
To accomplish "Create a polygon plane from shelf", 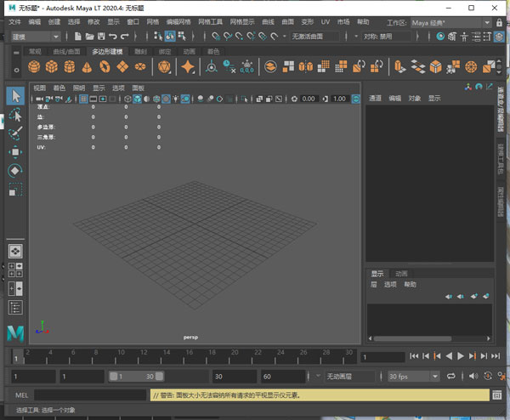I will 122,66.
